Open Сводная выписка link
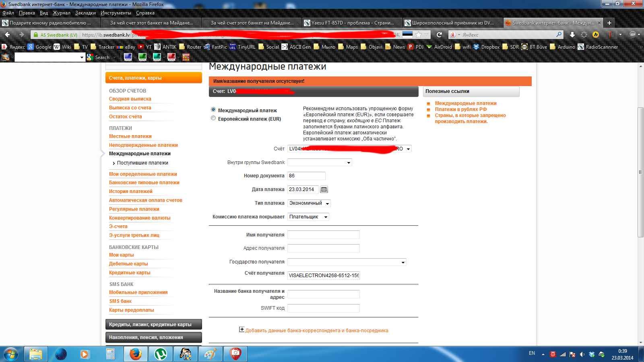This screenshot has width=644, height=362. tap(130, 99)
